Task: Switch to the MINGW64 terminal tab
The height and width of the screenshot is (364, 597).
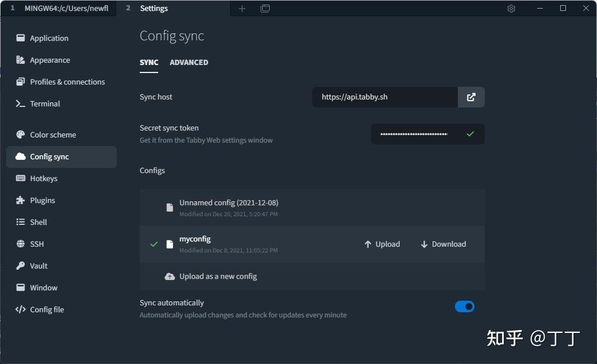Action: point(60,9)
